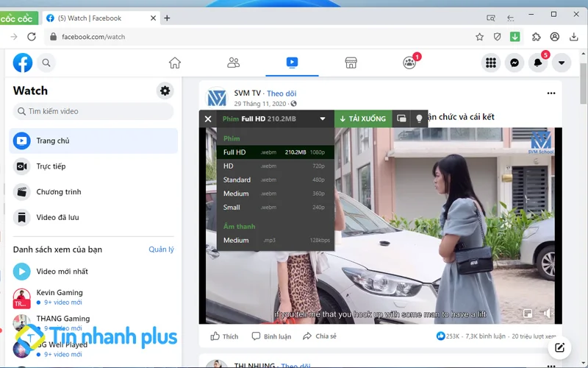Click the SVM TV profile avatar
Viewport: 588px width, 368px height.
coord(217,98)
